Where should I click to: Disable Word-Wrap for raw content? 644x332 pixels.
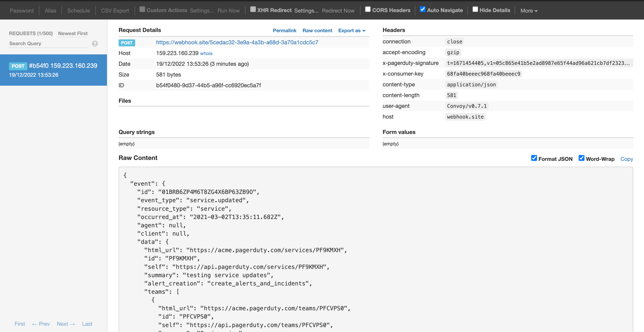click(x=582, y=158)
